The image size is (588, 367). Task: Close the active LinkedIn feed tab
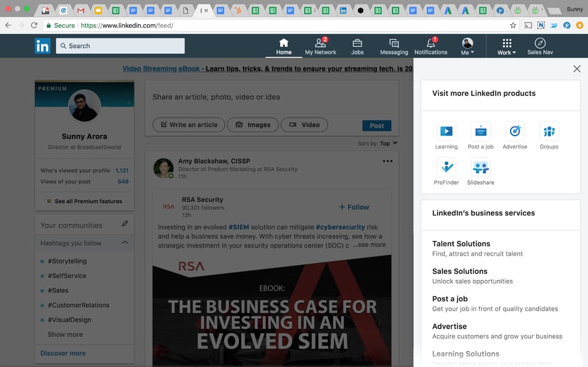[206, 11]
